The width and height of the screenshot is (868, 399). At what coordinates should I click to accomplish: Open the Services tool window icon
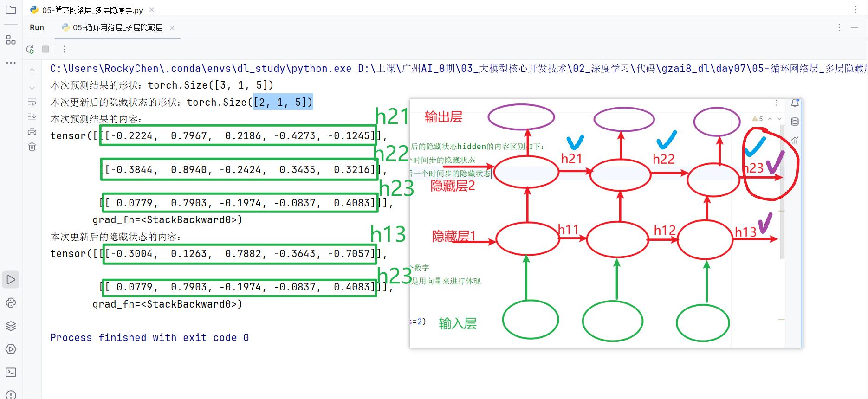11,349
